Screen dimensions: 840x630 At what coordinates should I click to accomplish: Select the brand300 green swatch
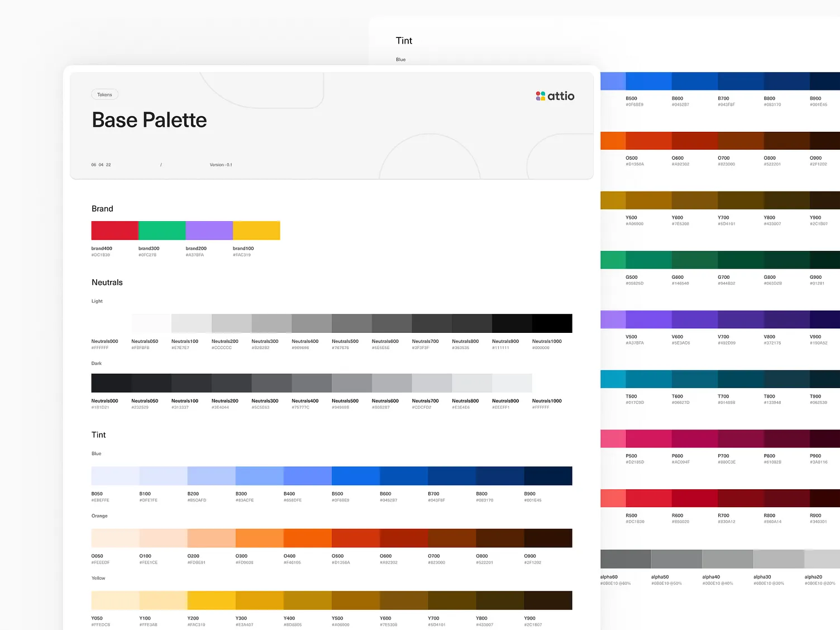[161, 230]
